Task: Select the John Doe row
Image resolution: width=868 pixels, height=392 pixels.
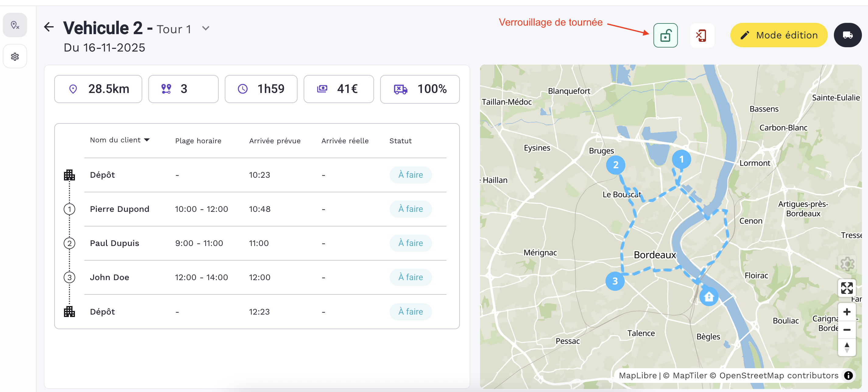Action: [110, 277]
